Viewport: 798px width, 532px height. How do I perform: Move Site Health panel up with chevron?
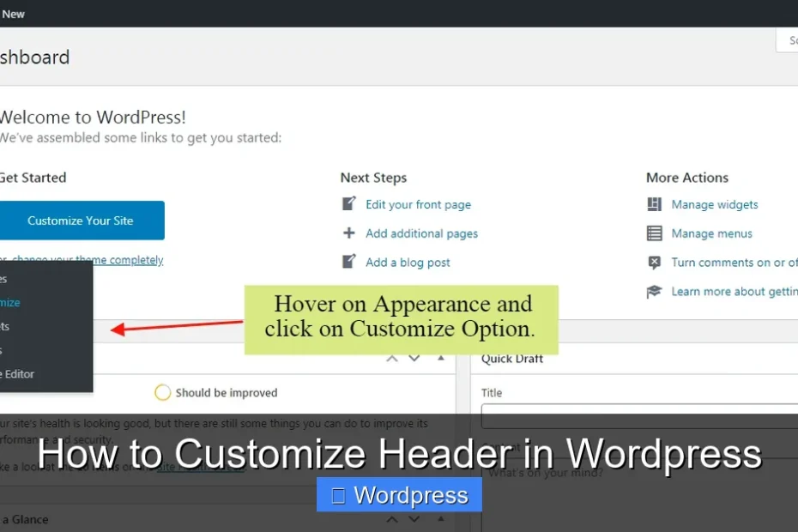[392, 359]
